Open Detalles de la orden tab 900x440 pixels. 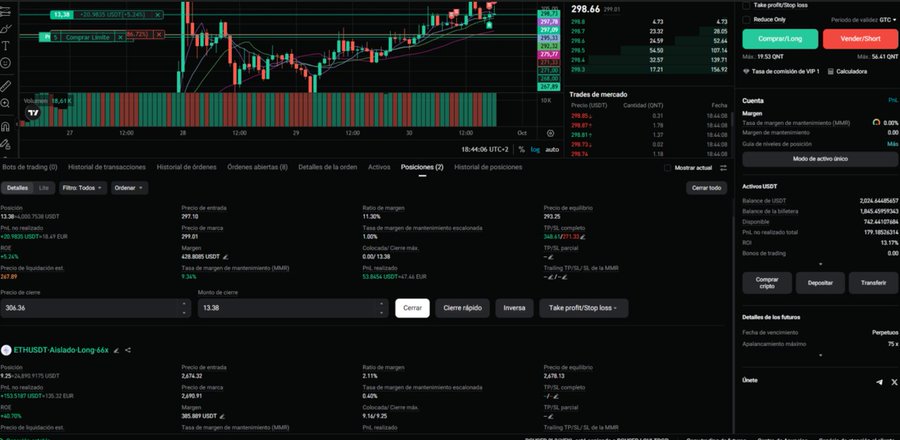tap(328, 167)
